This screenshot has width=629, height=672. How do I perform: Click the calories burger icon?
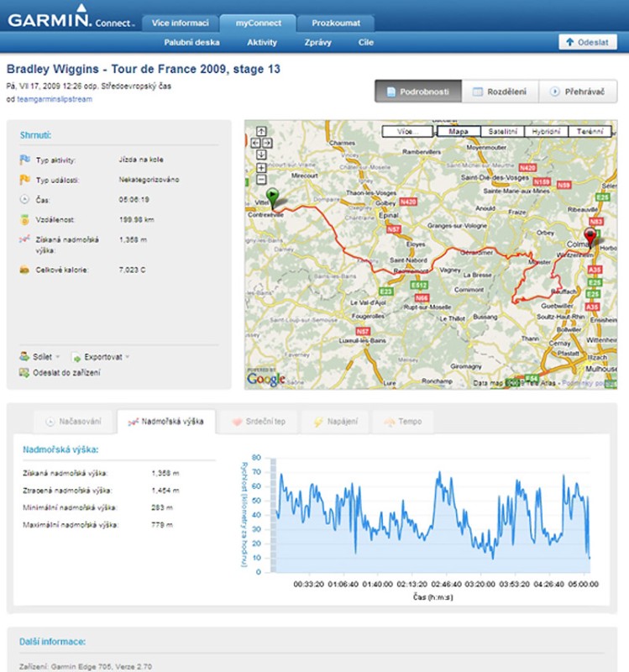coord(24,270)
